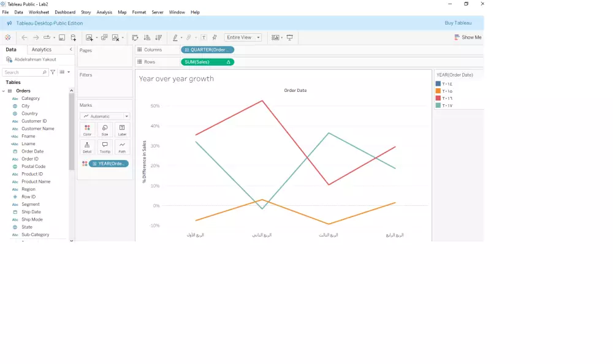Select the Ship Mode field
The image size is (613, 364).
pyautogui.click(x=32, y=219)
